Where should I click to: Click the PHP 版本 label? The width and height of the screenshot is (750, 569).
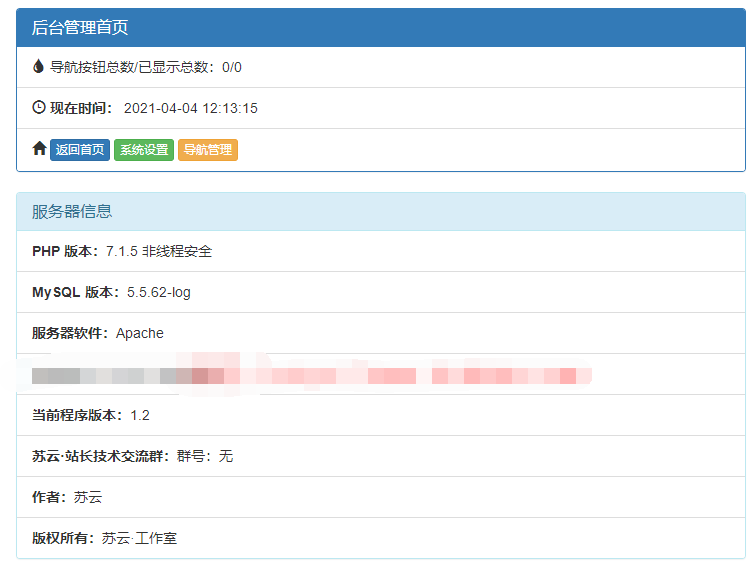tap(67, 252)
